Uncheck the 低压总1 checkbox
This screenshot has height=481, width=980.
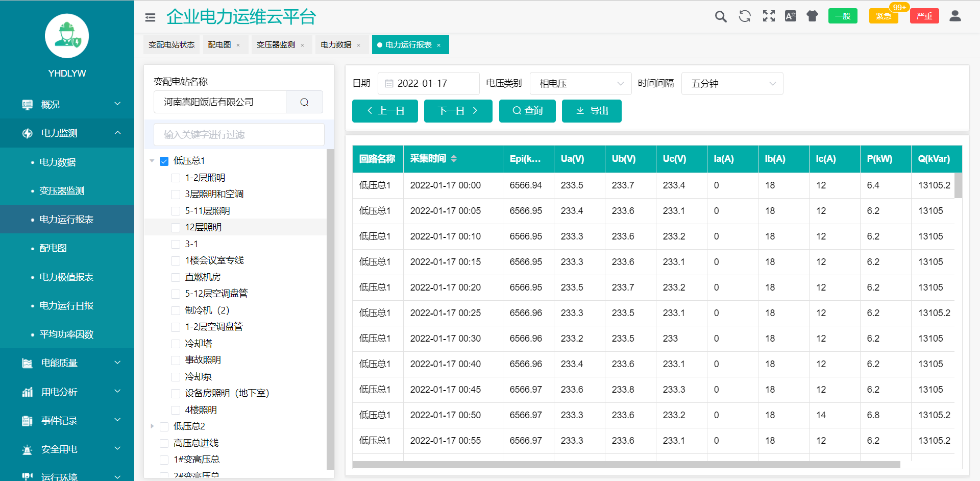(164, 161)
